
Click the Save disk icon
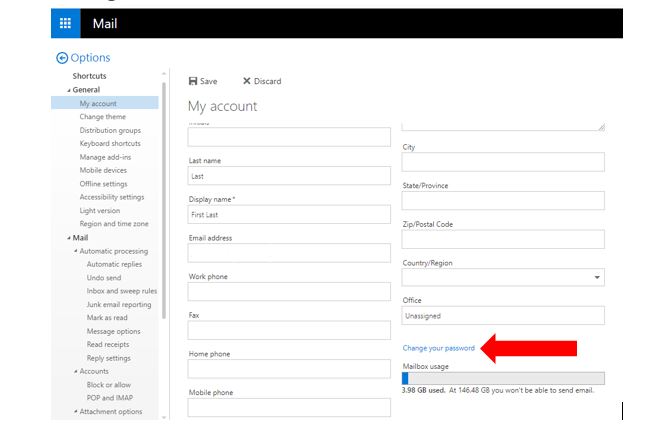(193, 81)
